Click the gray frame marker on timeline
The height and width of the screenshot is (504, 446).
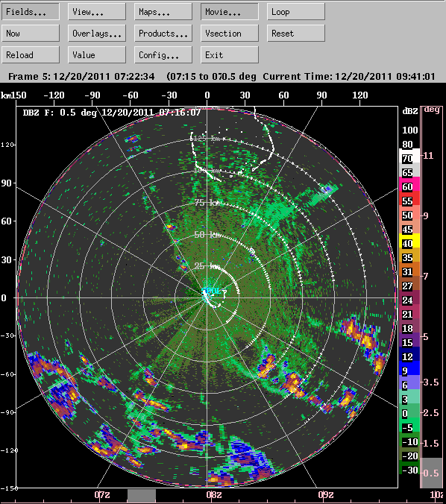click(x=142, y=496)
